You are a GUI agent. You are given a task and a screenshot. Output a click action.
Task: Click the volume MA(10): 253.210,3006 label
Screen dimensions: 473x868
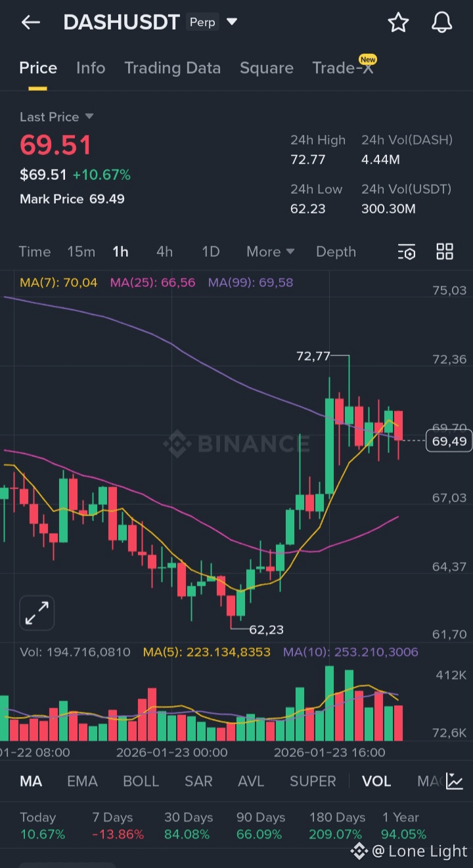coord(351,652)
